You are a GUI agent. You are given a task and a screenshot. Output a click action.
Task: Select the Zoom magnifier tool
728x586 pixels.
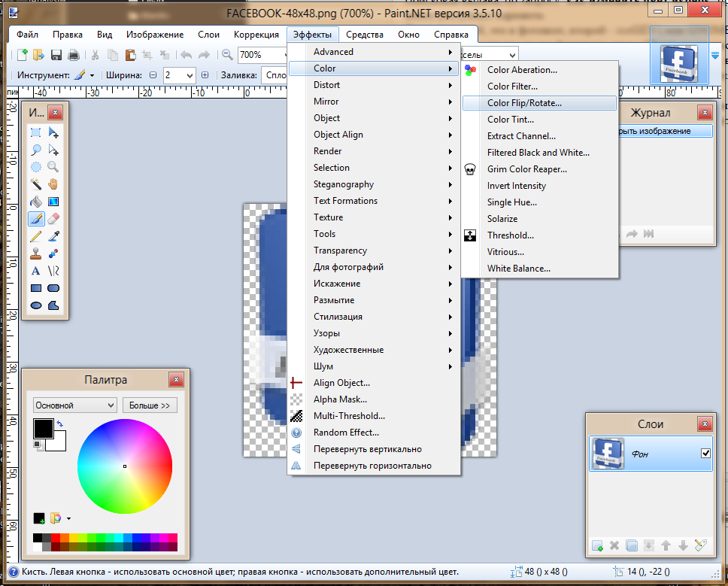point(53,167)
